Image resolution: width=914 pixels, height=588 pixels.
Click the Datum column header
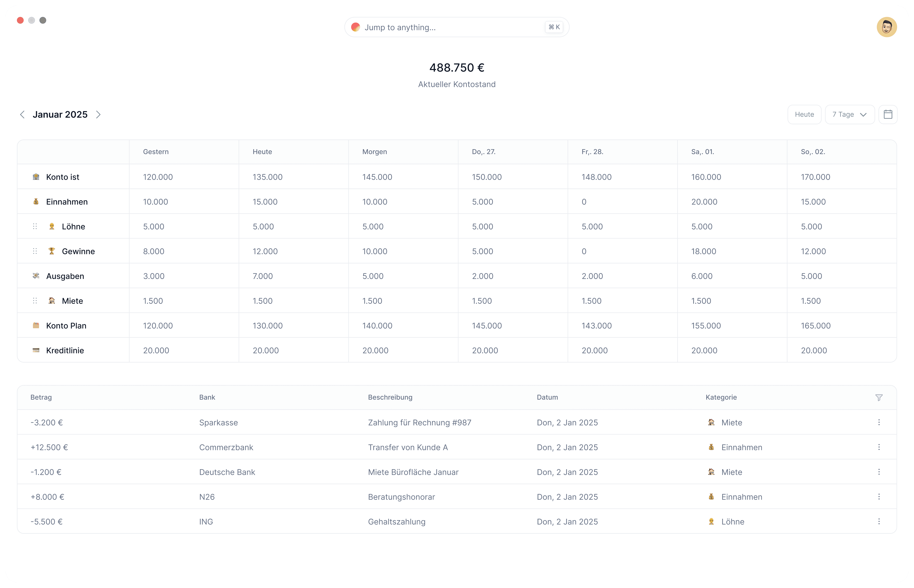547,397
